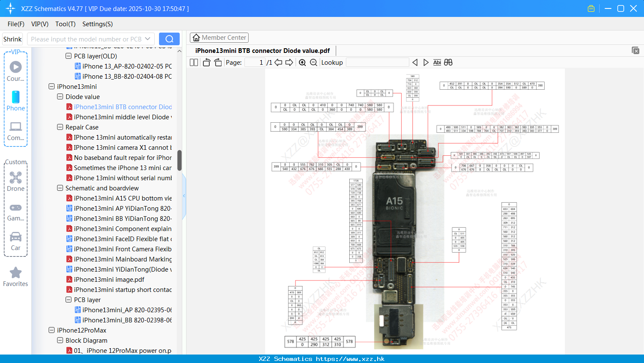This screenshot has width=644, height=363.
Task: Open the Favorites star icon
Action: (16, 277)
